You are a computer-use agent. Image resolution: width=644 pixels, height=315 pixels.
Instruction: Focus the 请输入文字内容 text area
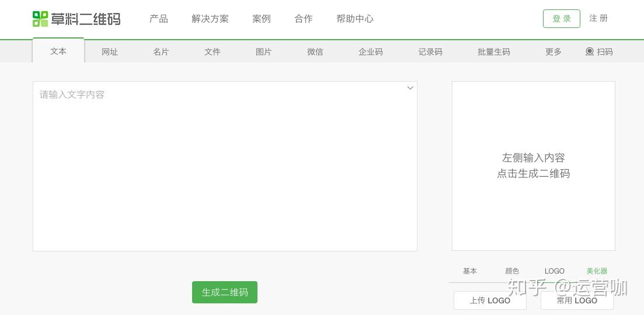click(x=225, y=166)
